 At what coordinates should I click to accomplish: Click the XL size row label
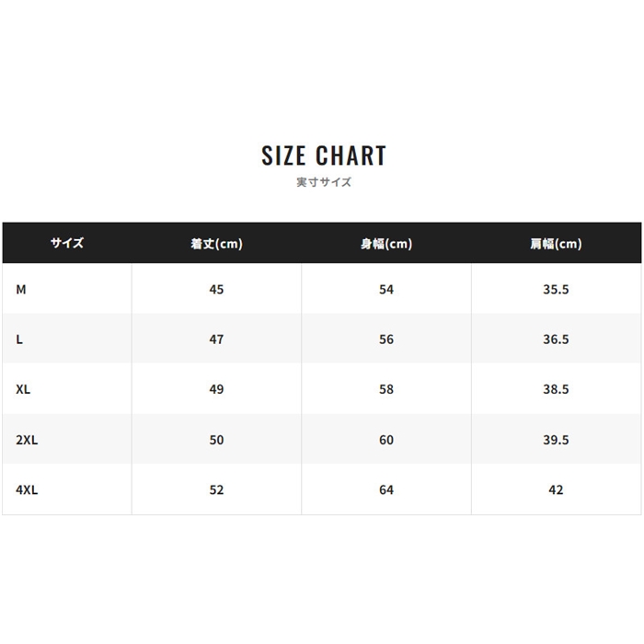pyautogui.click(x=23, y=389)
